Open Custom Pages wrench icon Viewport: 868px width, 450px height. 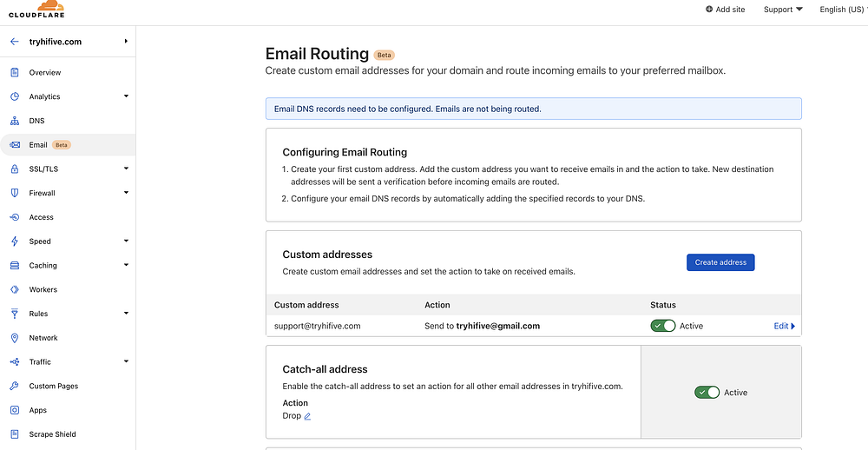(x=15, y=386)
